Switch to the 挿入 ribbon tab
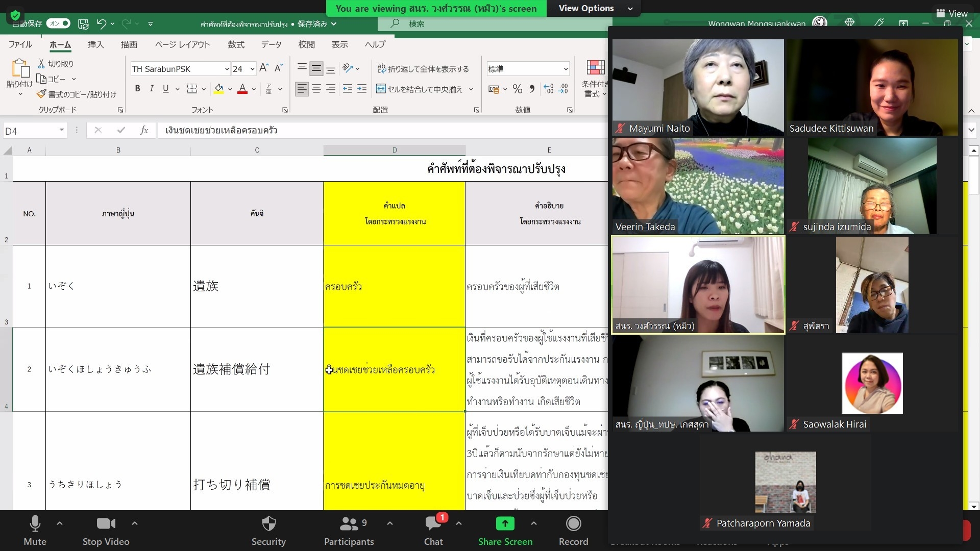Image resolution: width=980 pixels, height=551 pixels. [x=95, y=45]
